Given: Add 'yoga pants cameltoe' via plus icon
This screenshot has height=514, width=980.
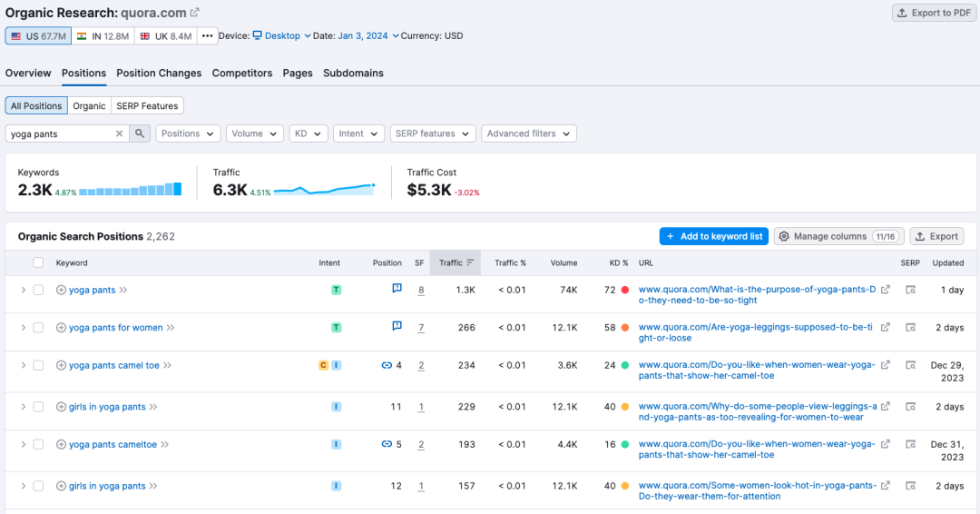Looking at the screenshot, I should pos(62,445).
